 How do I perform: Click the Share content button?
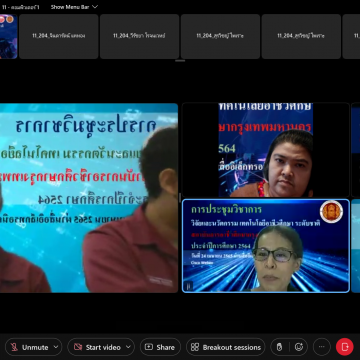coord(160,347)
